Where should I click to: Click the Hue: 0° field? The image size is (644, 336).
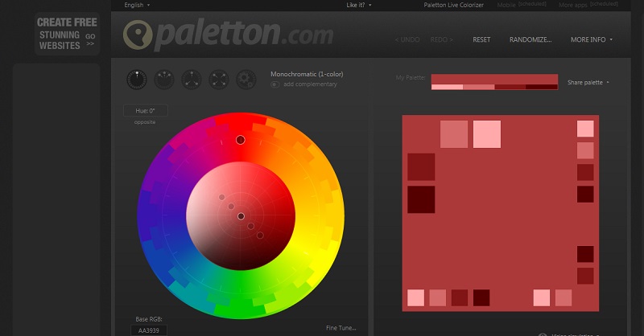pos(146,111)
